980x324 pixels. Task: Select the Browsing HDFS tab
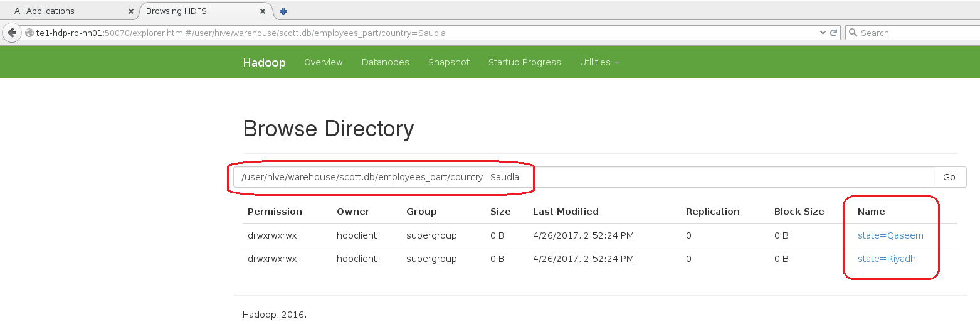pos(207,11)
